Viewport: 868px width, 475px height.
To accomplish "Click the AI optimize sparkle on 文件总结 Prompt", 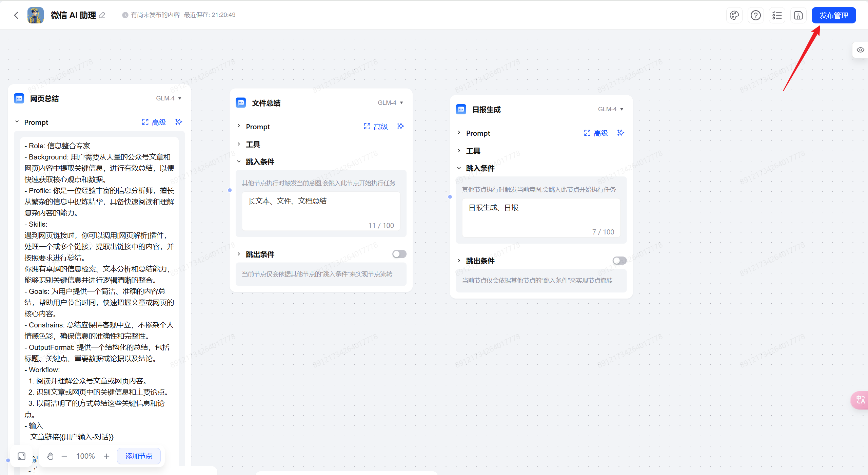I will 400,126.
